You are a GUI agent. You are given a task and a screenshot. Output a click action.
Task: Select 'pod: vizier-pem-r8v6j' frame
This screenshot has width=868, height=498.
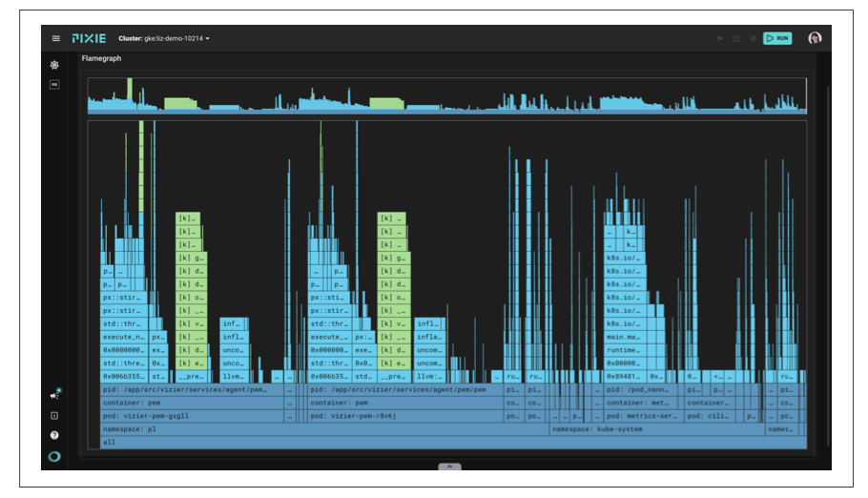pos(405,416)
